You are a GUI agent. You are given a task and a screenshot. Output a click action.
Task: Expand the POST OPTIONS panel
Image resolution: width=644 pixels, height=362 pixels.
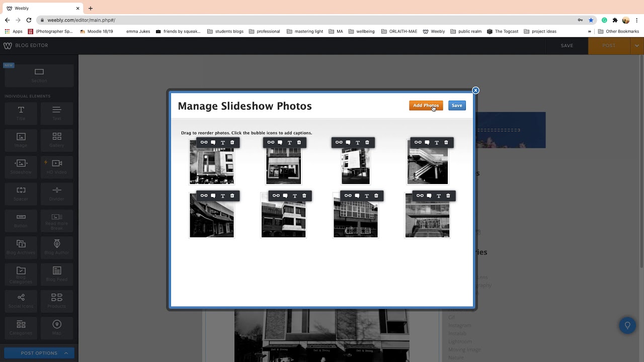pos(39,353)
